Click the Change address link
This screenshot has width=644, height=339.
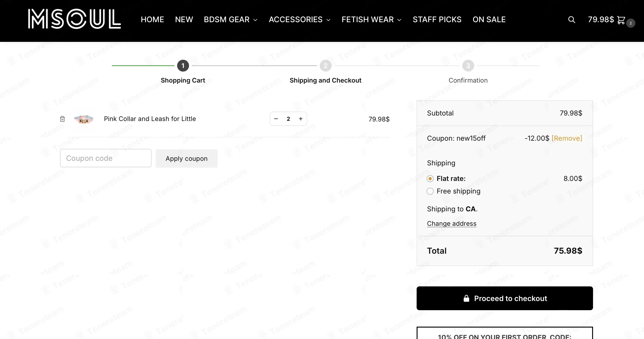click(452, 223)
